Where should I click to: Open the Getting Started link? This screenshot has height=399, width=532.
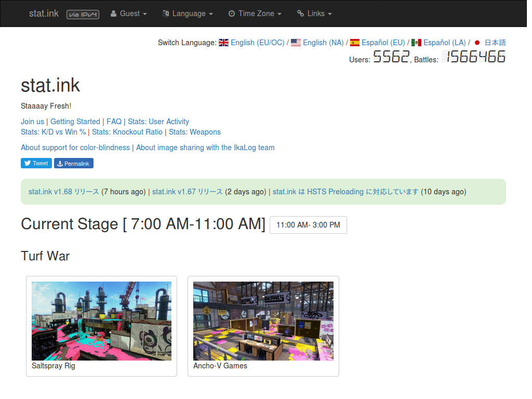point(75,122)
